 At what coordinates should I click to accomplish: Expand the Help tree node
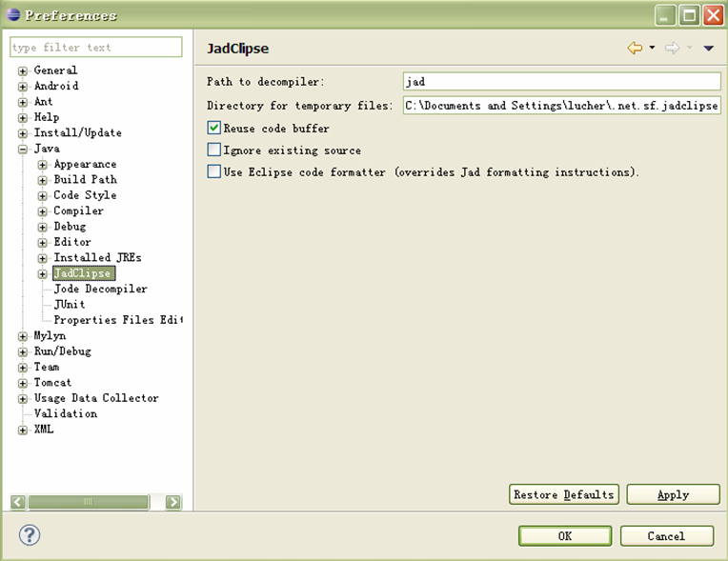pos(22,118)
